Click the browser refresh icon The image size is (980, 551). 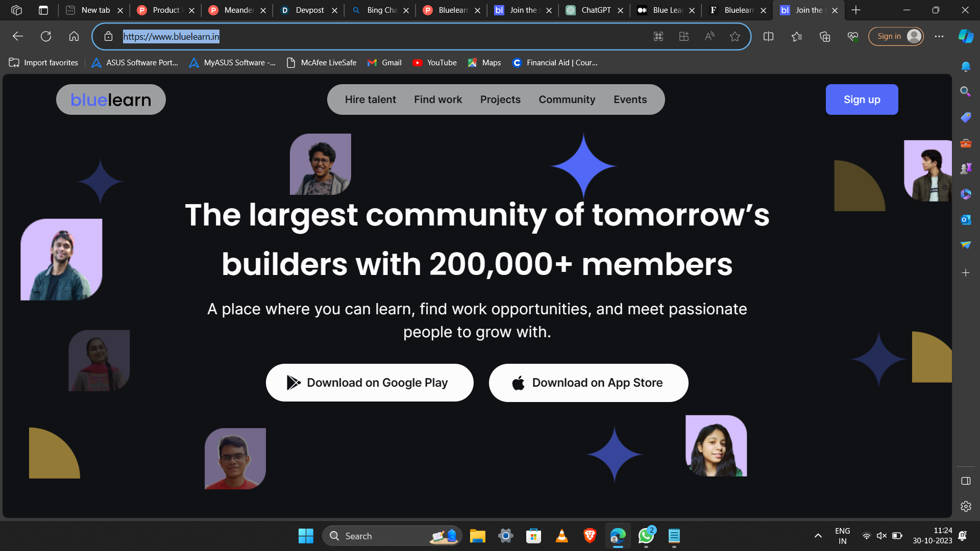[x=46, y=36]
